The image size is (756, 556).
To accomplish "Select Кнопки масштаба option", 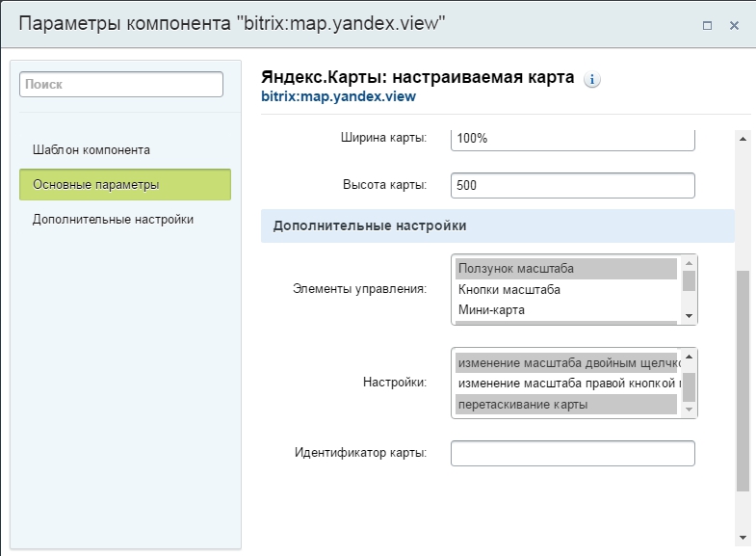I will tap(566, 290).
